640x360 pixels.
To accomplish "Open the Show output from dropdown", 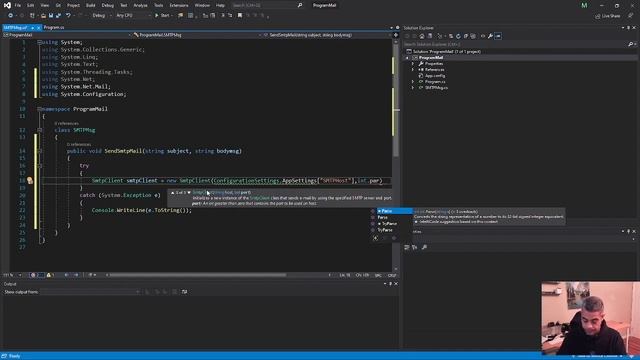I will [90, 292].
